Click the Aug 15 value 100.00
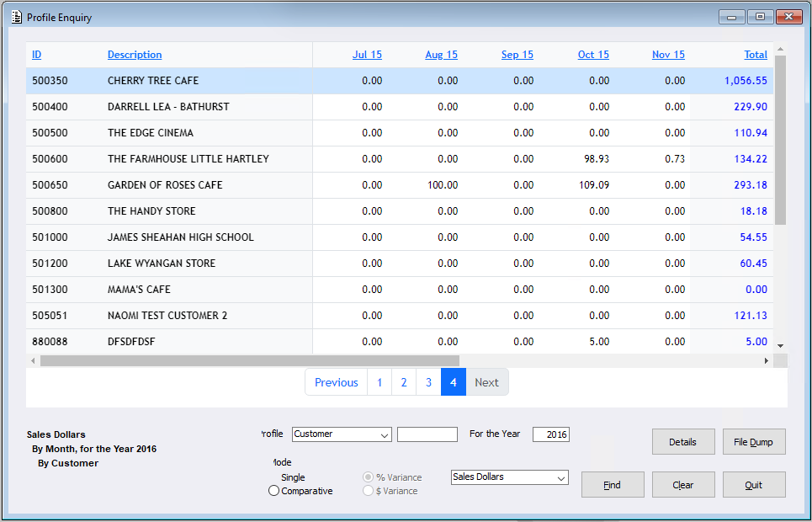 point(443,185)
